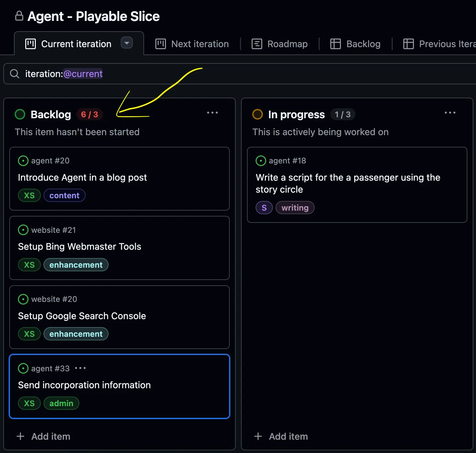Click the Roadmap icon beside its tab label
Viewport: 476px width, 453px height.
click(257, 44)
